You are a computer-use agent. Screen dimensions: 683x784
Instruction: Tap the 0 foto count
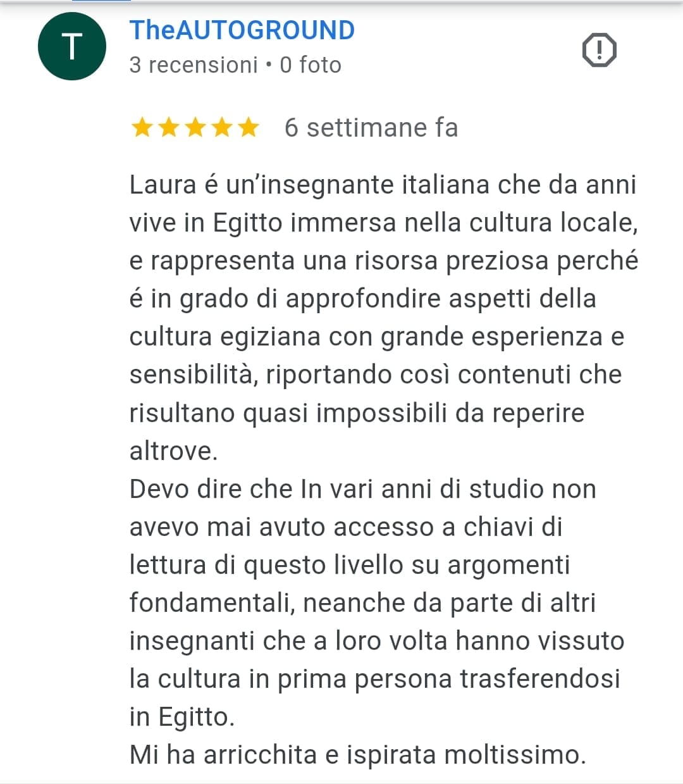click(311, 65)
